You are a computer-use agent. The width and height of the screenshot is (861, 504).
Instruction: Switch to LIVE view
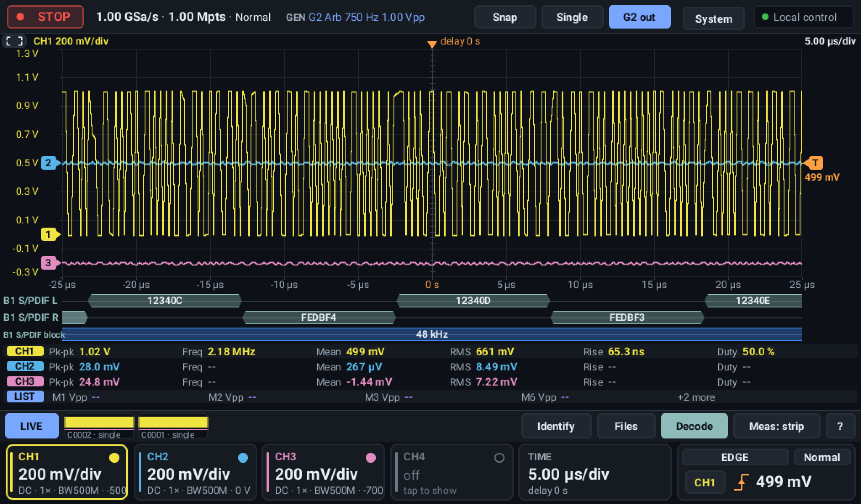32,426
